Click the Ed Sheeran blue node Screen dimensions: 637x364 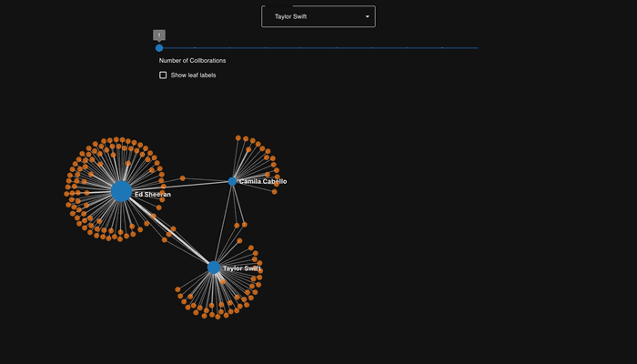tap(121, 191)
